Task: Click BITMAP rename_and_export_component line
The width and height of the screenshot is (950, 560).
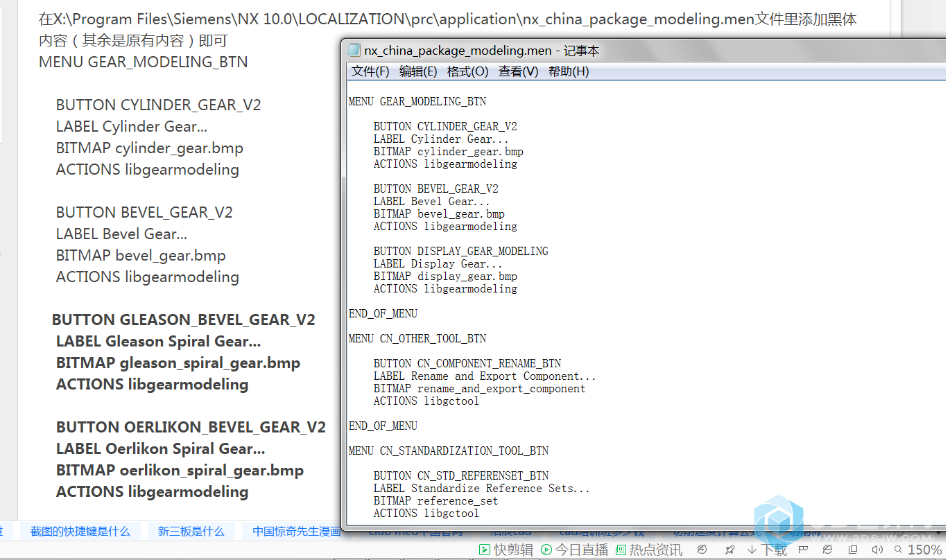Action: (480, 388)
